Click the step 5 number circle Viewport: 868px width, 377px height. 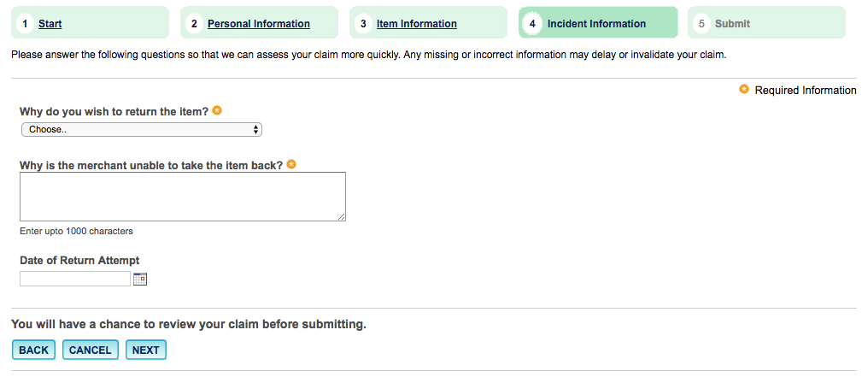(x=702, y=24)
